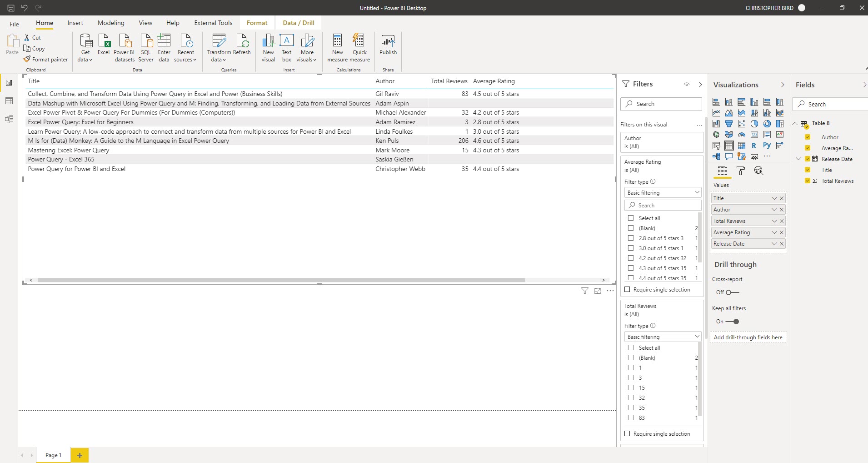This screenshot has height=463, width=868.
Task: Add a new page with plus button
Action: click(x=80, y=455)
